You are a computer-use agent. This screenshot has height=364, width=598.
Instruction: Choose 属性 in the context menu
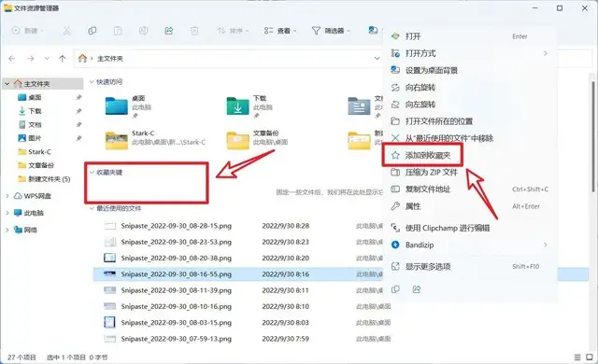pyautogui.click(x=469, y=206)
